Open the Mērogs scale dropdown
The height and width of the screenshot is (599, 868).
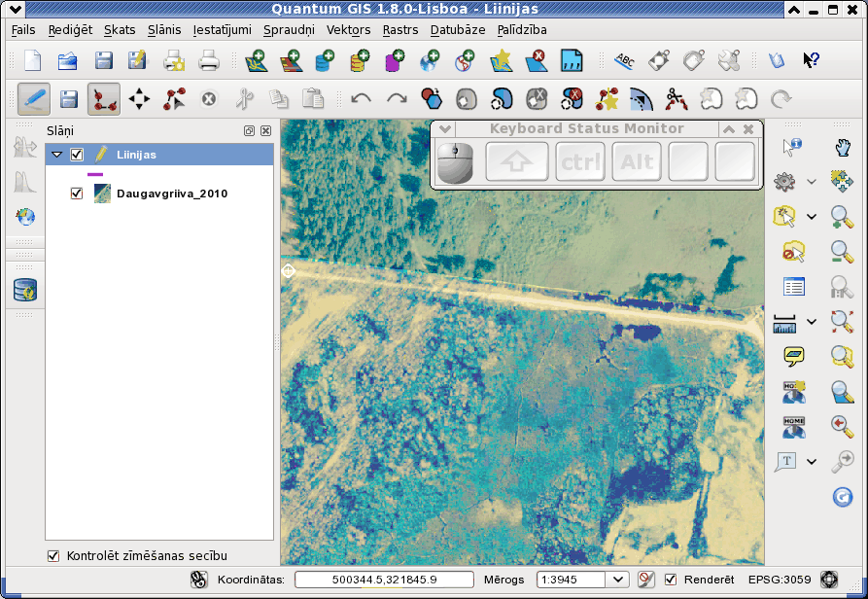pyautogui.click(x=618, y=580)
